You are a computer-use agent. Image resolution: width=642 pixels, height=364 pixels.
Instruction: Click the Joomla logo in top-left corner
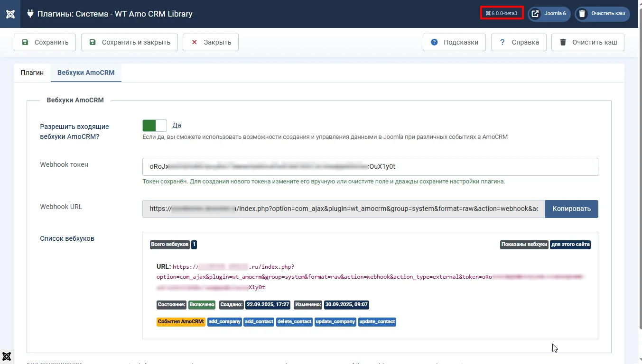(10, 14)
